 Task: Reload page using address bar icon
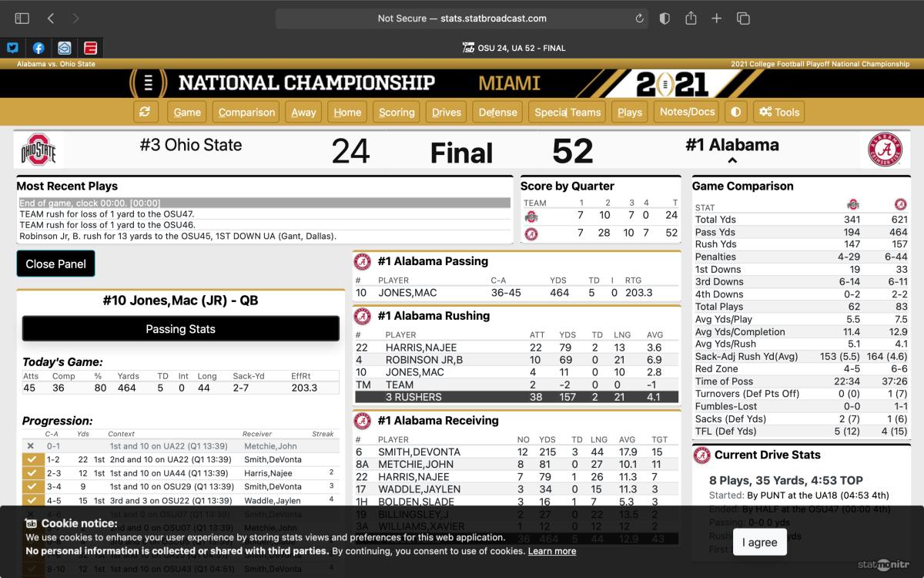tap(639, 18)
